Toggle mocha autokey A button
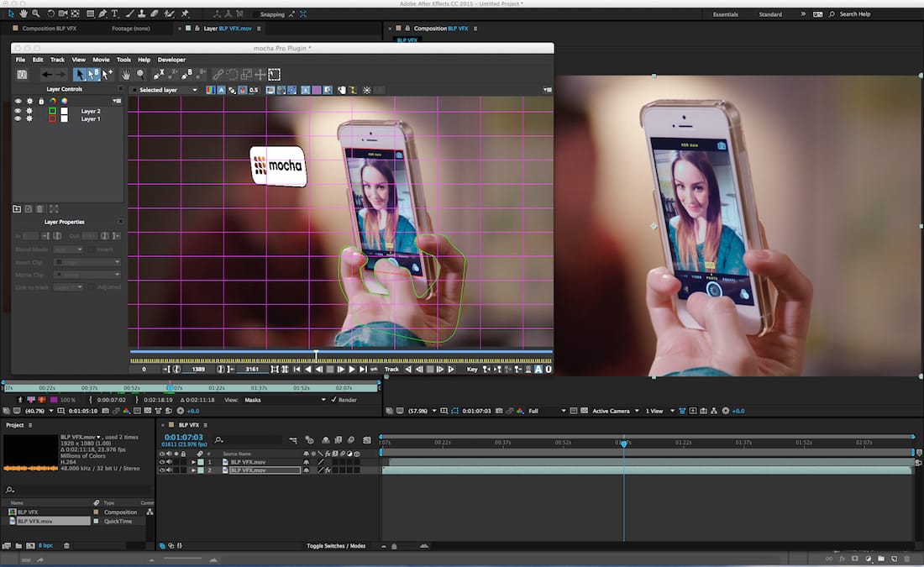The width and height of the screenshot is (924, 567). (538, 370)
